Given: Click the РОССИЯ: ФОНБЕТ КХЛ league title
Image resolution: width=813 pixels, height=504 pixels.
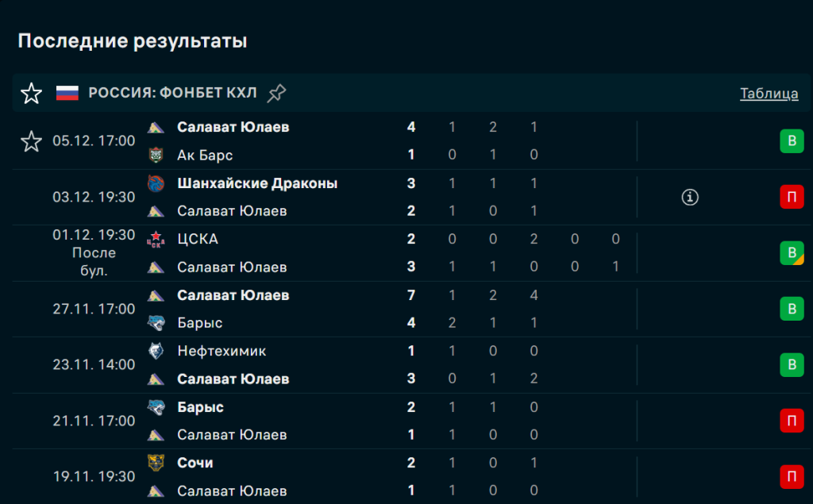Looking at the screenshot, I should 172,94.
